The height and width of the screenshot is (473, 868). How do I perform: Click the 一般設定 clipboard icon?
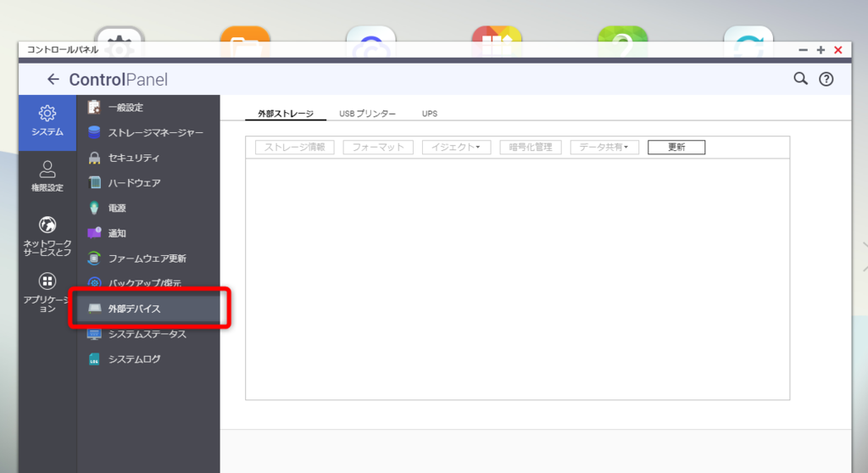pos(94,108)
